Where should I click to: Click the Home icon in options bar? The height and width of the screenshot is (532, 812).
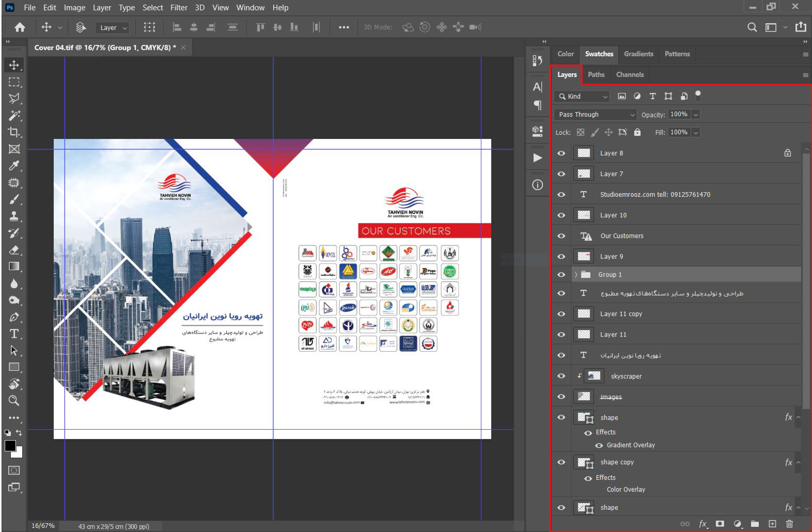click(20, 27)
